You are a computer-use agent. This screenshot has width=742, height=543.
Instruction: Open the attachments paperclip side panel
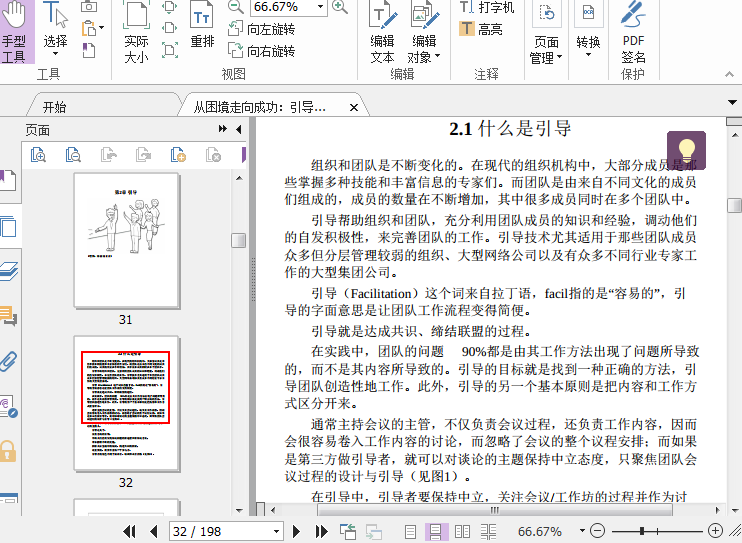[9, 361]
